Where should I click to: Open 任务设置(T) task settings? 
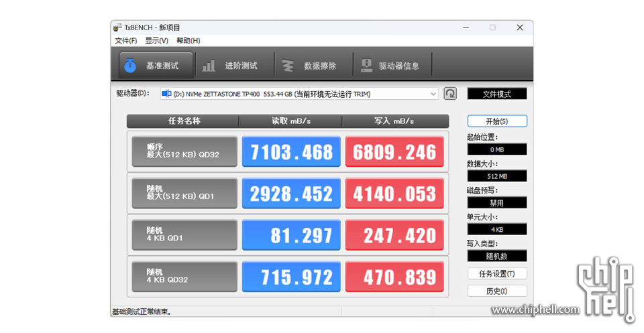[496, 273]
